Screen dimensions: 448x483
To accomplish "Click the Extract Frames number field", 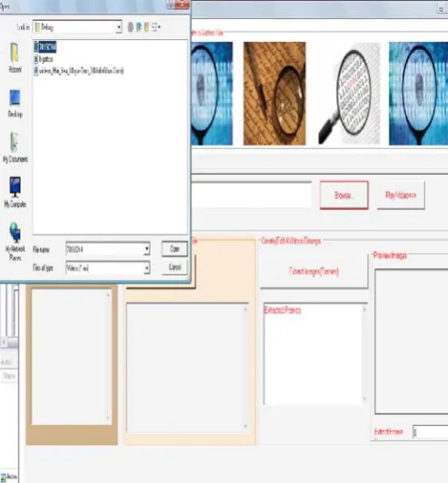I will (x=430, y=432).
